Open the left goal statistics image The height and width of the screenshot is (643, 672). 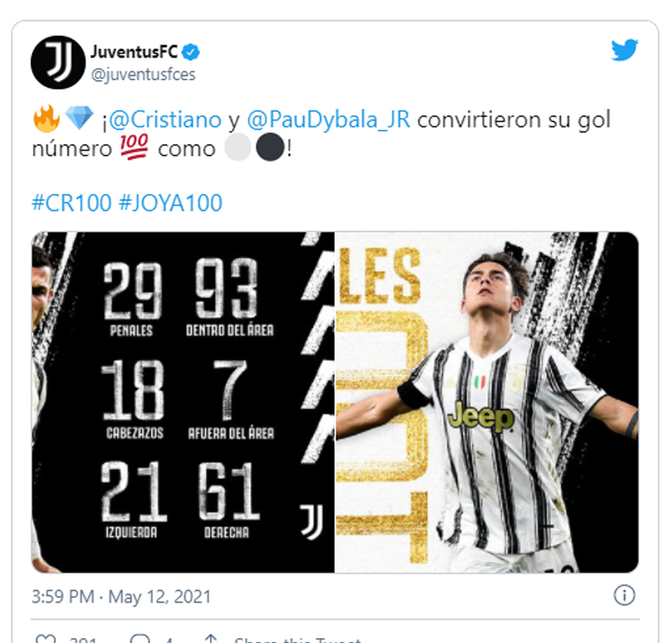[183, 402]
